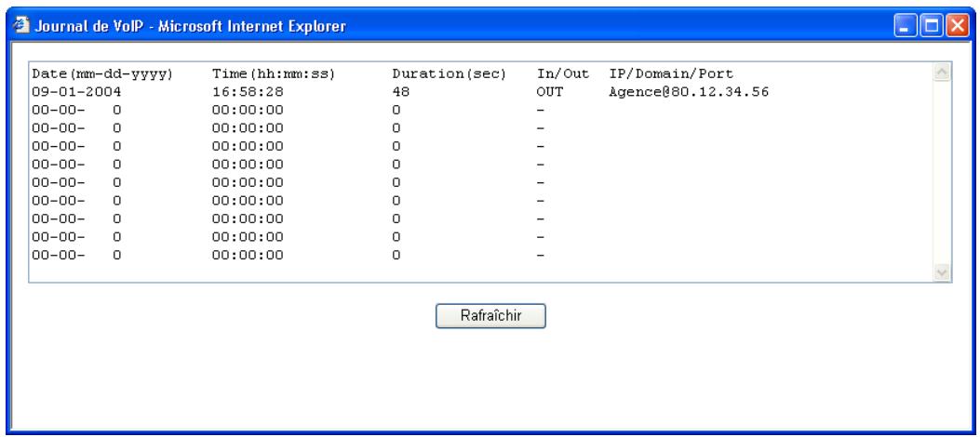The height and width of the screenshot is (437, 980).
Task: Click the IP/Domain/Port column header
Action: click(671, 74)
